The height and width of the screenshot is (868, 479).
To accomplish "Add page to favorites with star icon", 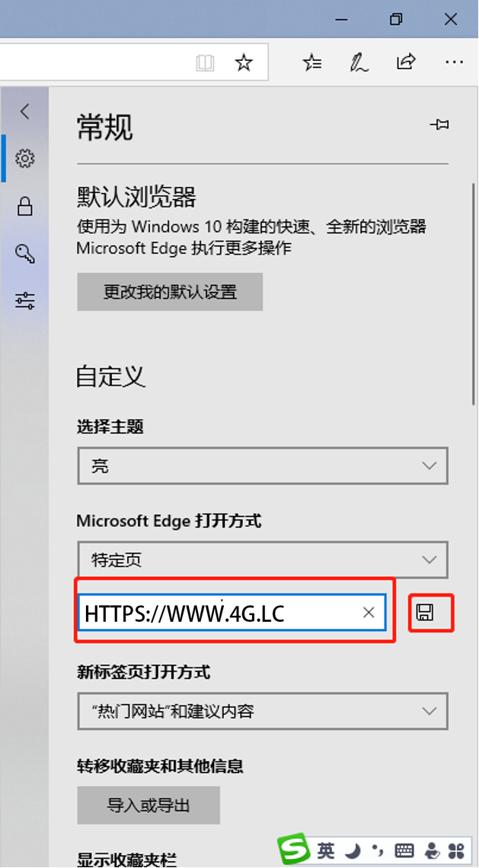I will click(x=244, y=62).
